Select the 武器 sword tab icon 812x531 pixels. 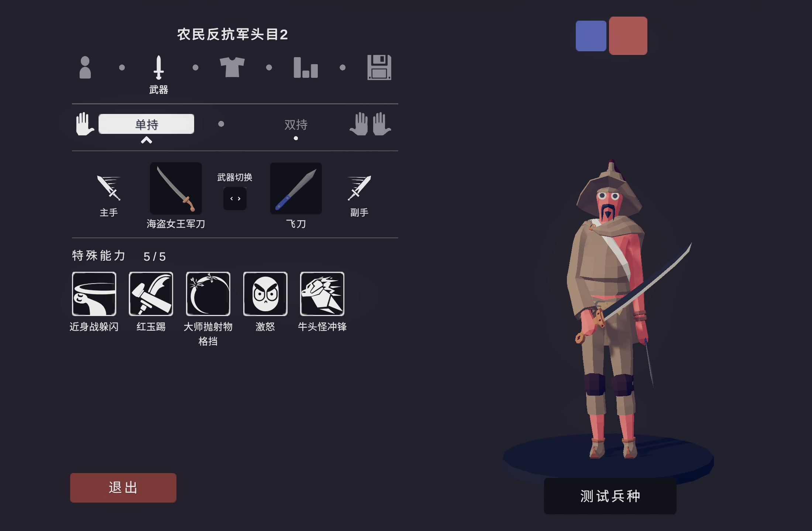(x=159, y=67)
